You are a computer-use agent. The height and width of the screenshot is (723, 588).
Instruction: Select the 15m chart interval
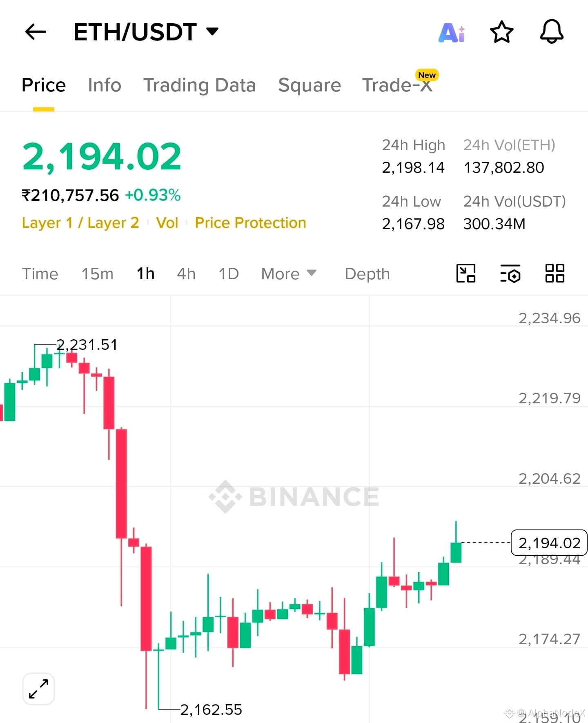tap(98, 274)
